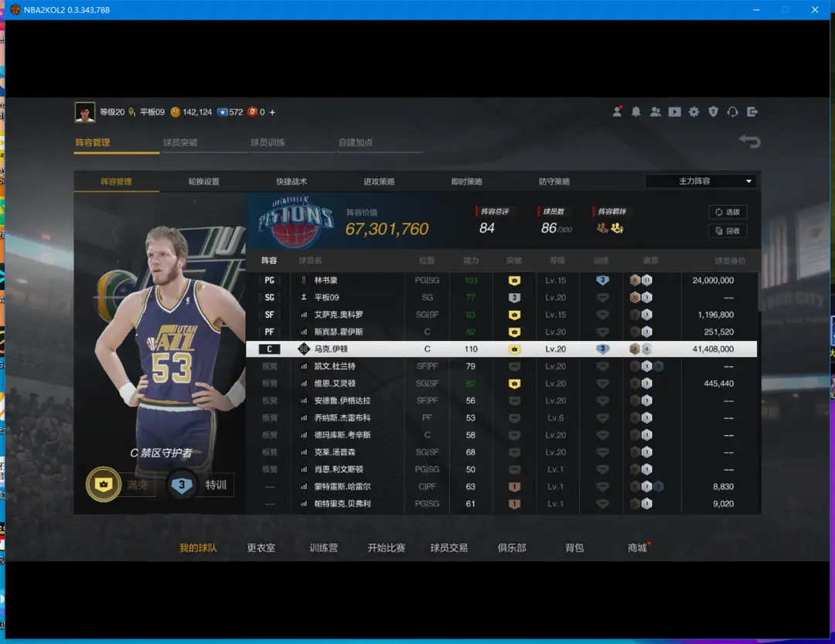Click the 球员身价 column header
835x644 pixels.
coord(730,261)
